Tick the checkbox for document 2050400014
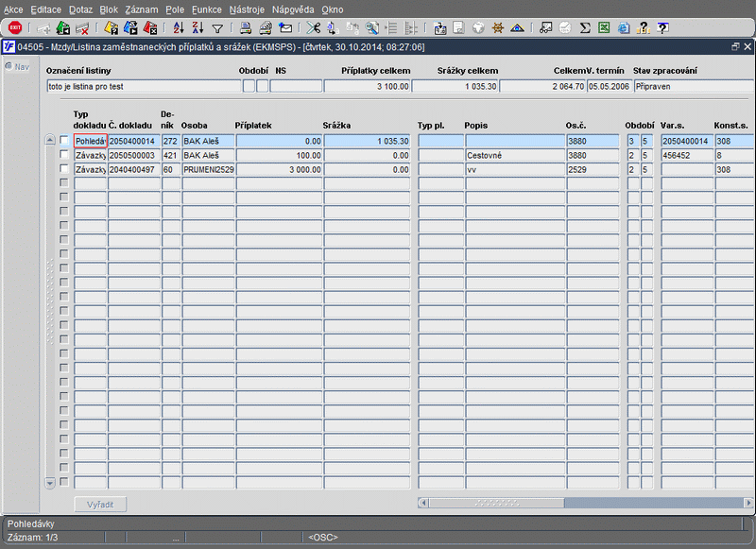 64,141
